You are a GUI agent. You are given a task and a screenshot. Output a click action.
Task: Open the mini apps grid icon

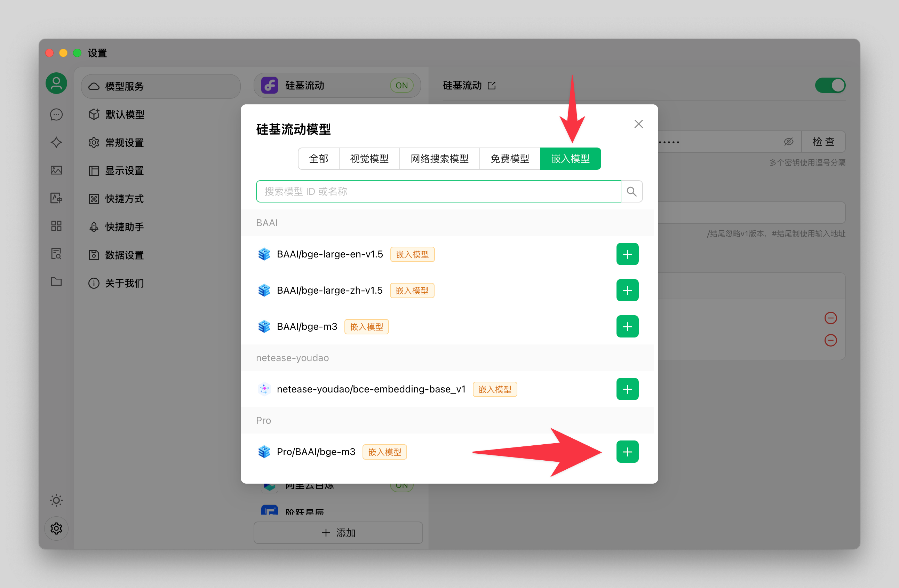click(56, 226)
